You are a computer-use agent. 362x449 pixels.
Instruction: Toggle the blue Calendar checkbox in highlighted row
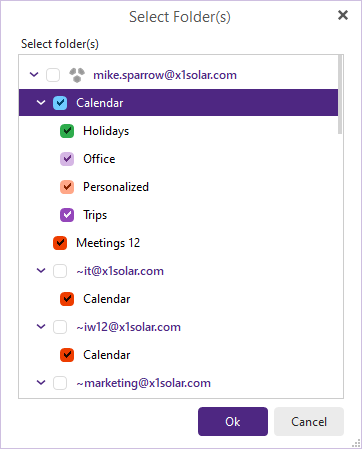[60, 103]
